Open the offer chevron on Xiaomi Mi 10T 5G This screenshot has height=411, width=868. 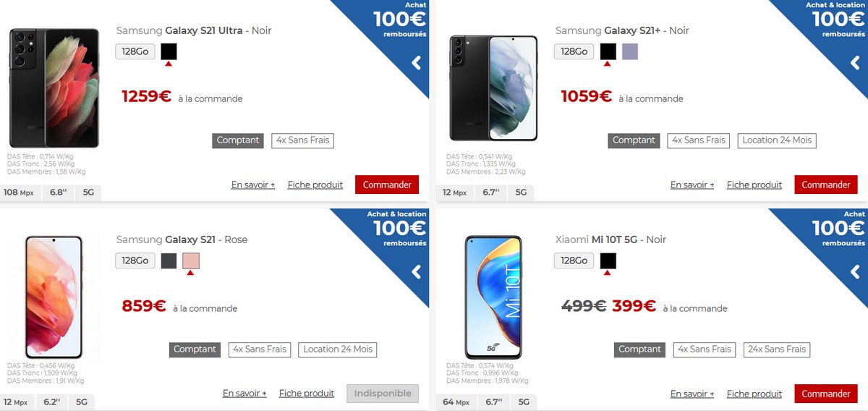pos(855,272)
